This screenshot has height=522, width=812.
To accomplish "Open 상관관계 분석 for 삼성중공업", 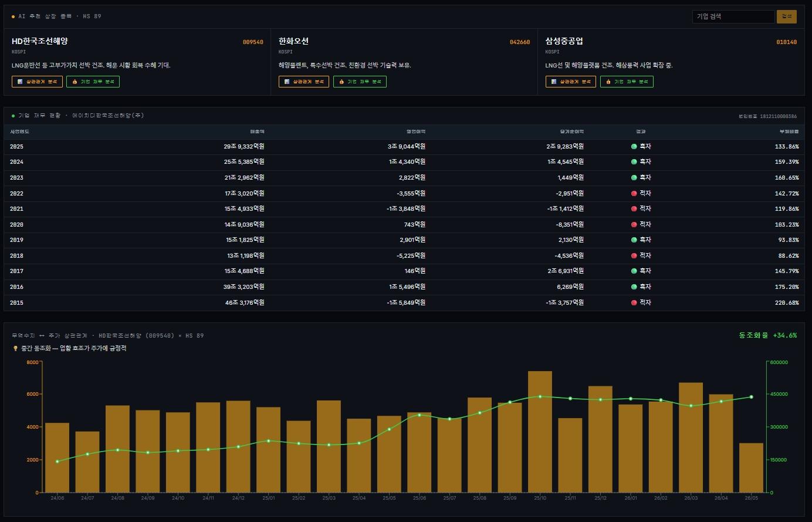I will (x=571, y=82).
